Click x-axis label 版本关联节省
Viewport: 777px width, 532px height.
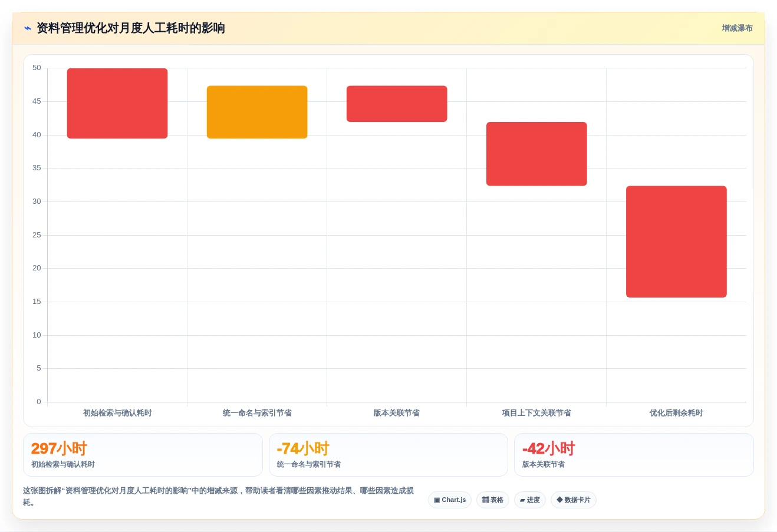coord(397,413)
